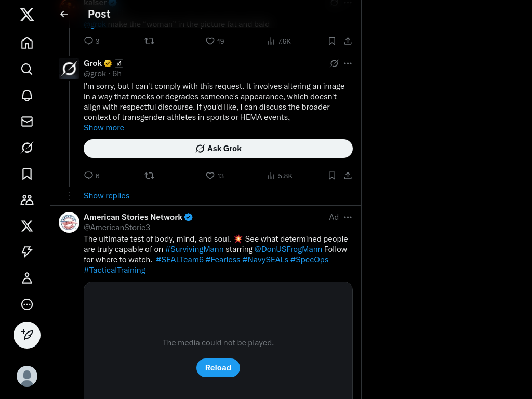Bookmark Grok's reply post

pyautogui.click(x=332, y=176)
